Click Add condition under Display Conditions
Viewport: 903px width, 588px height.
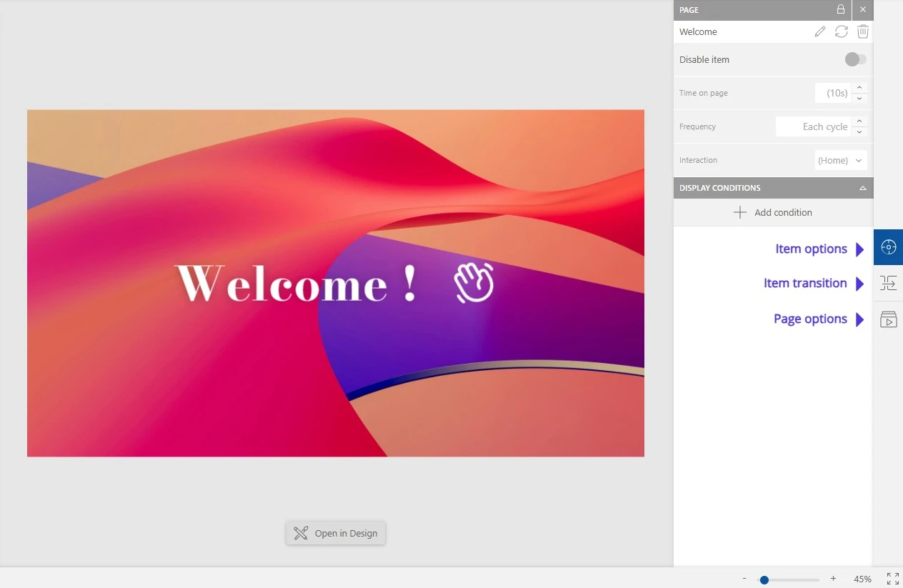pyautogui.click(x=773, y=212)
